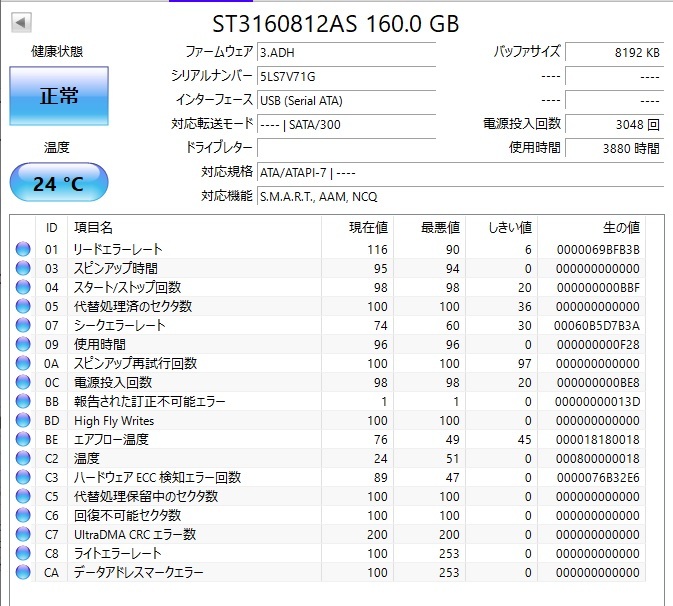Screen dimensions: 673x606
Task: Select the High Fly Writes attribute name
Action: point(114,421)
